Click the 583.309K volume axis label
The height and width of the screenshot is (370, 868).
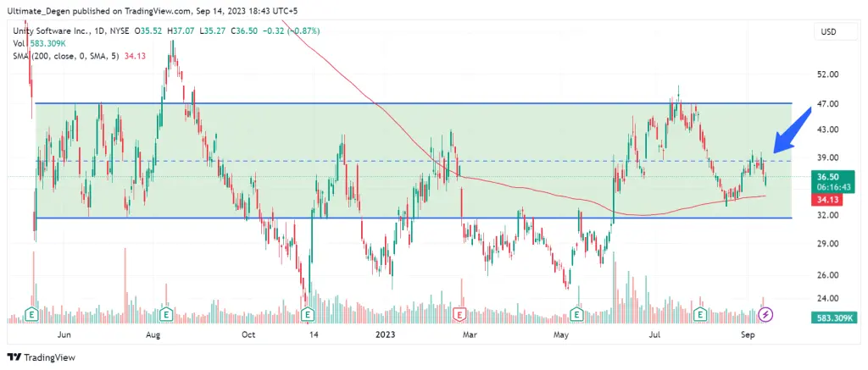coord(836,318)
